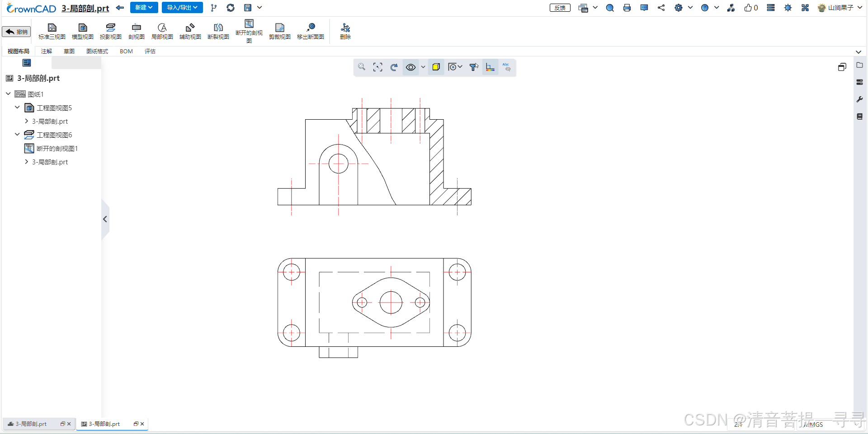This screenshot has height=434, width=868.
Task: Click the 反馈 feedback button
Action: [x=560, y=8]
